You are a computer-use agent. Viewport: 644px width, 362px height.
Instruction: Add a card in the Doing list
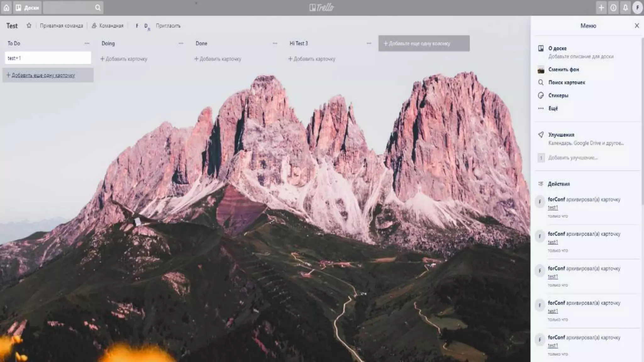pos(124,59)
